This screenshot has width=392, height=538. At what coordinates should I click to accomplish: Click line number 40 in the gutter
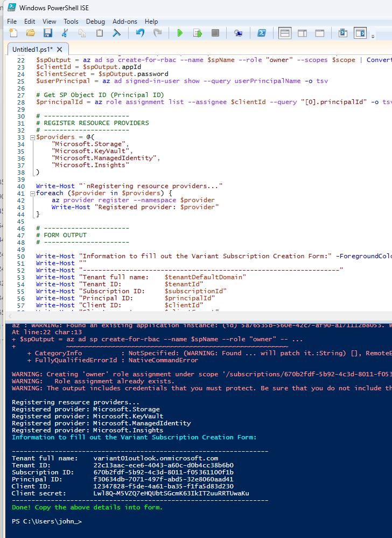21,187
